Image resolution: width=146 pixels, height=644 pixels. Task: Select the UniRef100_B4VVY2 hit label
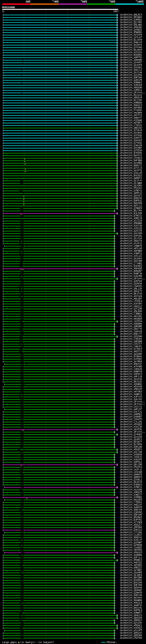click(x=131, y=155)
